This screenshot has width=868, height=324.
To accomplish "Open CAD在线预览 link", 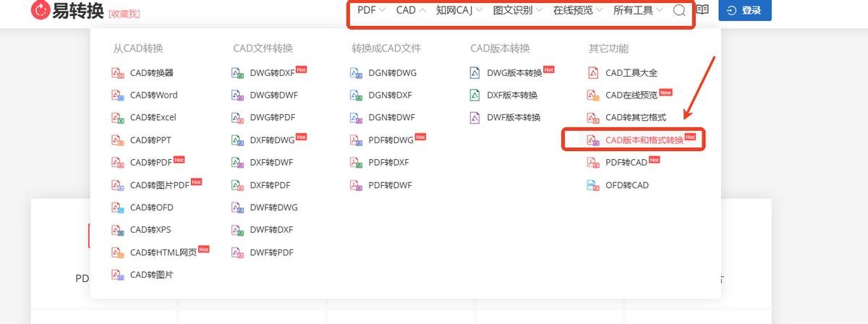I will [x=631, y=95].
